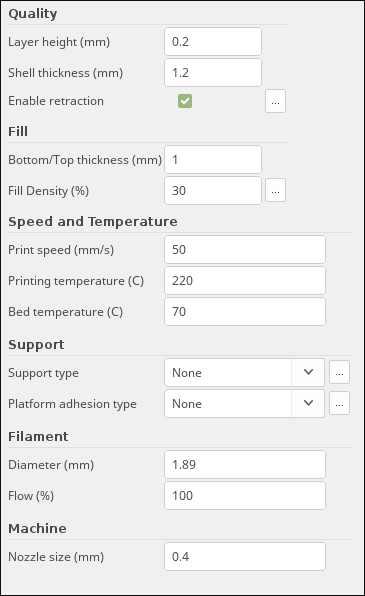This screenshot has height=596, width=365.
Task: Select the Bottom/Top thickness field
Action: click(x=213, y=160)
